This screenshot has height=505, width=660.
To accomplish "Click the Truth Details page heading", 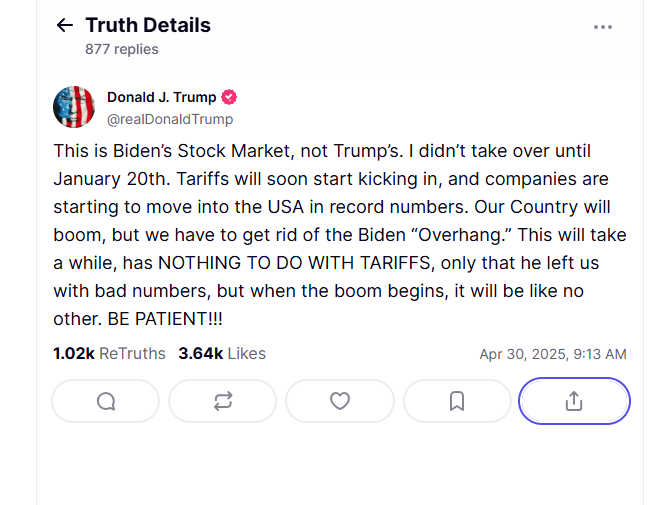I will [x=148, y=25].
